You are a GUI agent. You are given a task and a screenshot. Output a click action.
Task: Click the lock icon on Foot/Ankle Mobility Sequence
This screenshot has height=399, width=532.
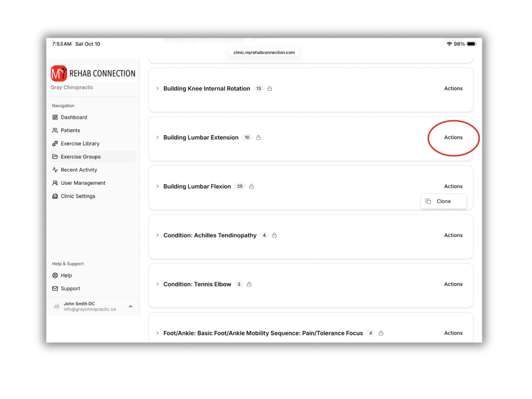[x=381, y=333]
